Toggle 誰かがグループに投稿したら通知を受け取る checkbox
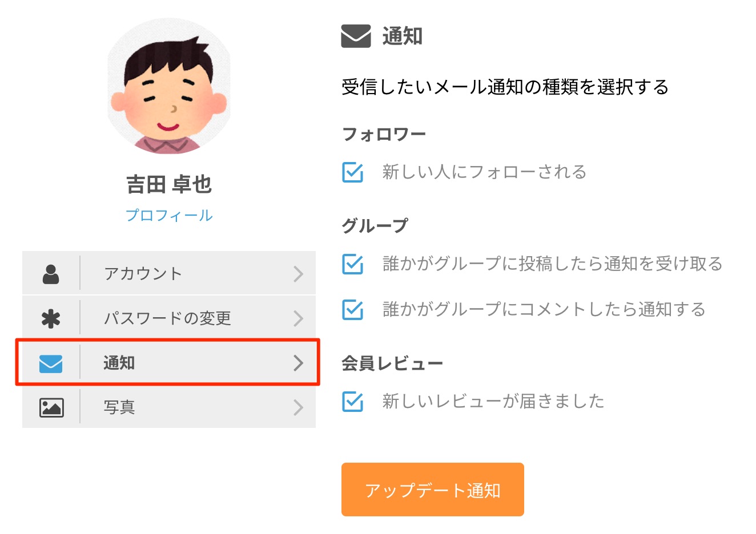Screen dimensions: 756x534 pyautogui.click(x=353, y=264)
